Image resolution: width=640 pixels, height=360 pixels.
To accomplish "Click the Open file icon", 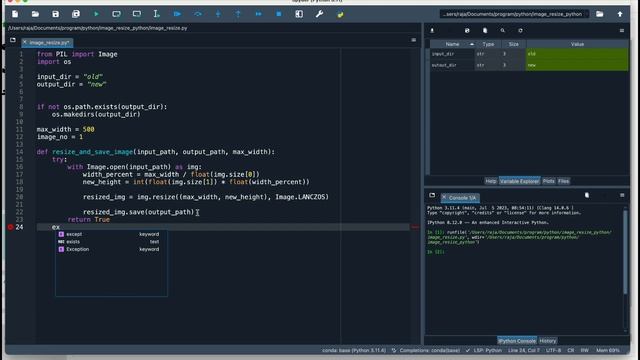I will click(35, 14).
